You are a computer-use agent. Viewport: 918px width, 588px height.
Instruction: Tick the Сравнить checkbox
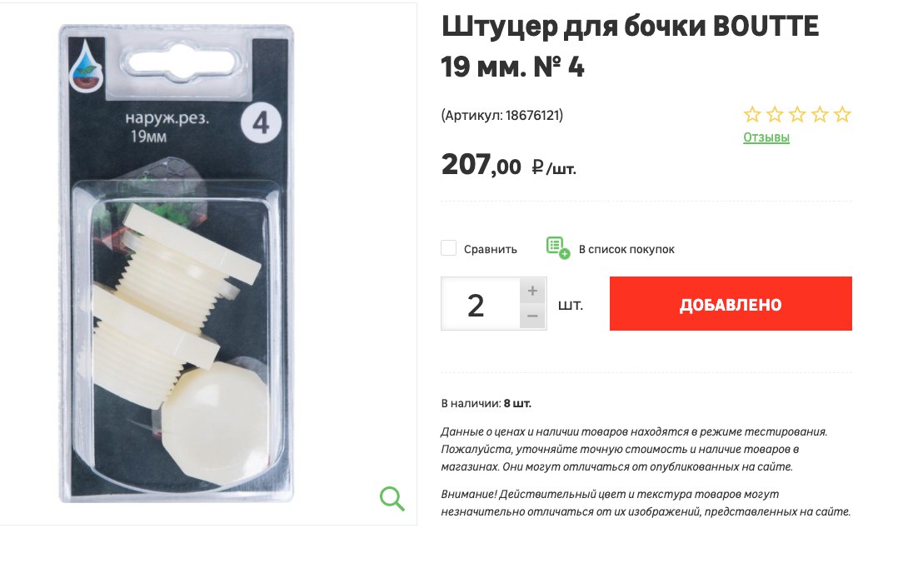tap(448, 248)
